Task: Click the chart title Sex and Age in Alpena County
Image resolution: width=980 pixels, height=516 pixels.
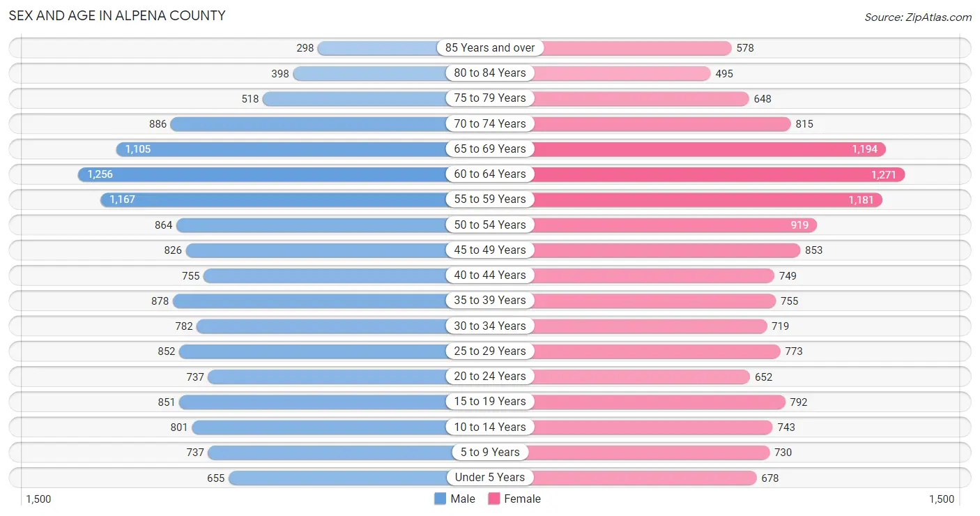Action: pyautogui.click(x=117, y=15)
